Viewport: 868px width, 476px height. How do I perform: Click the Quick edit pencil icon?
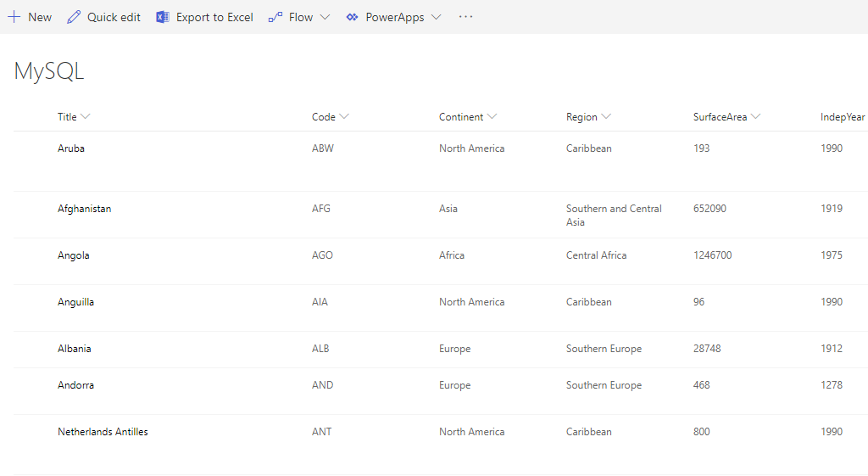[x=75, y=17]
